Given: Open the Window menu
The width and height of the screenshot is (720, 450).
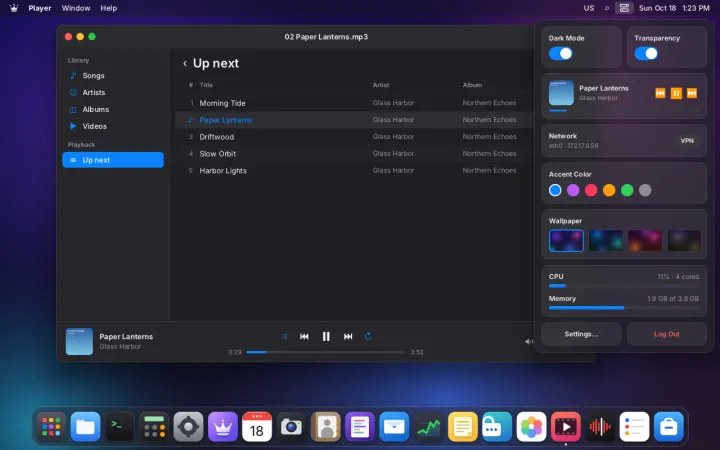Looking at the screenshot, I should pos(76,8).
